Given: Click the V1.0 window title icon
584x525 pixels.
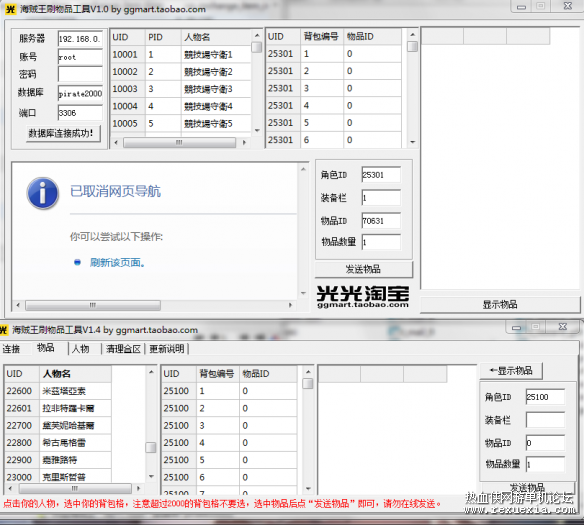Looking at the screenshot, I should coord(11,9).
